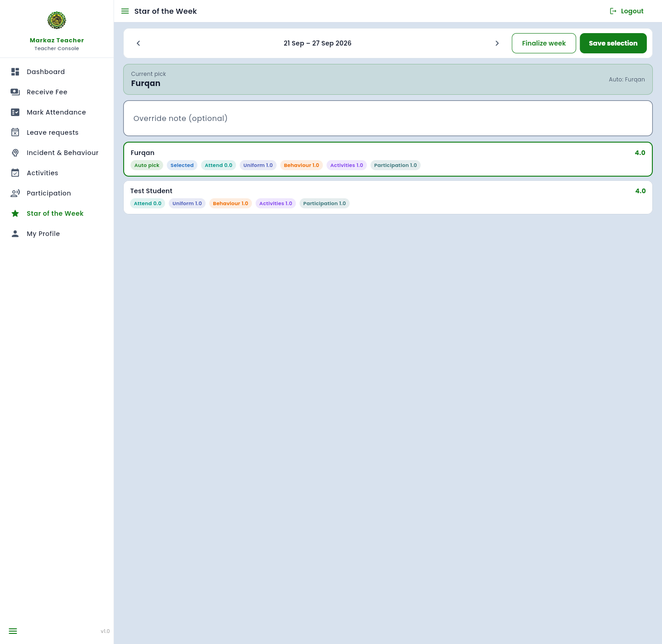Viewport: 662px width, 644px height.
Task: Click the Auto: Furqan label
Action: click(627, 80)
